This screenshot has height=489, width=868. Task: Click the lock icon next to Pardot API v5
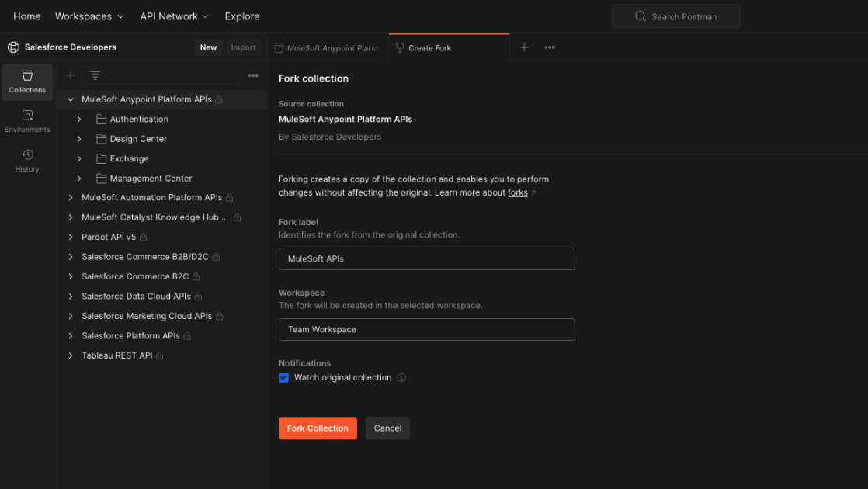144,237
